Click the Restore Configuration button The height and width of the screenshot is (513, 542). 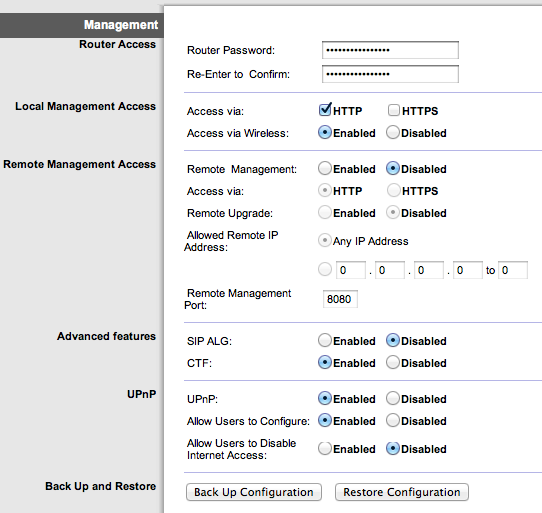tap(402, 492)
